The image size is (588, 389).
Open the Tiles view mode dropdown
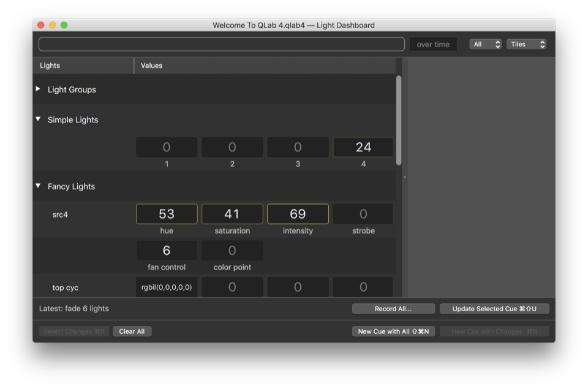[526, 44]
